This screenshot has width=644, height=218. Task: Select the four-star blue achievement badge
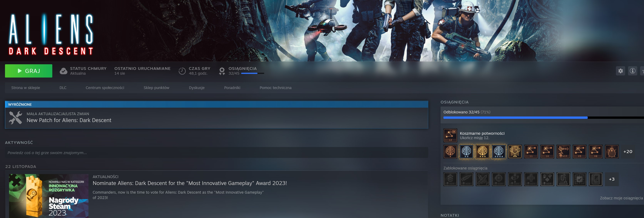[498, 151]
